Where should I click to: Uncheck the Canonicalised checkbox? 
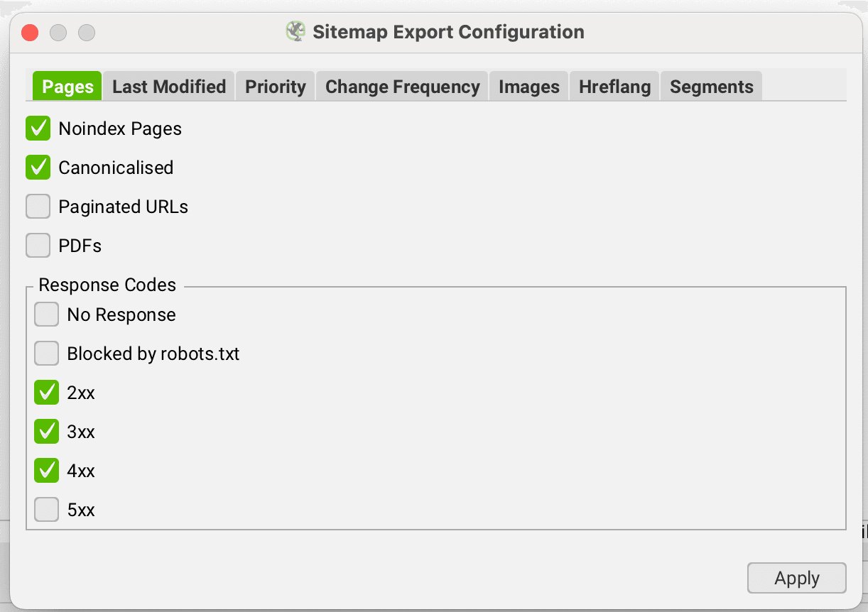click(38, 168)
